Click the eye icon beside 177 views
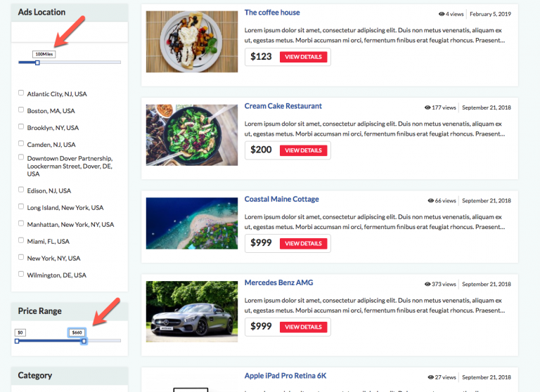Viewport: 540px width, 392px height. coord(427,107)
